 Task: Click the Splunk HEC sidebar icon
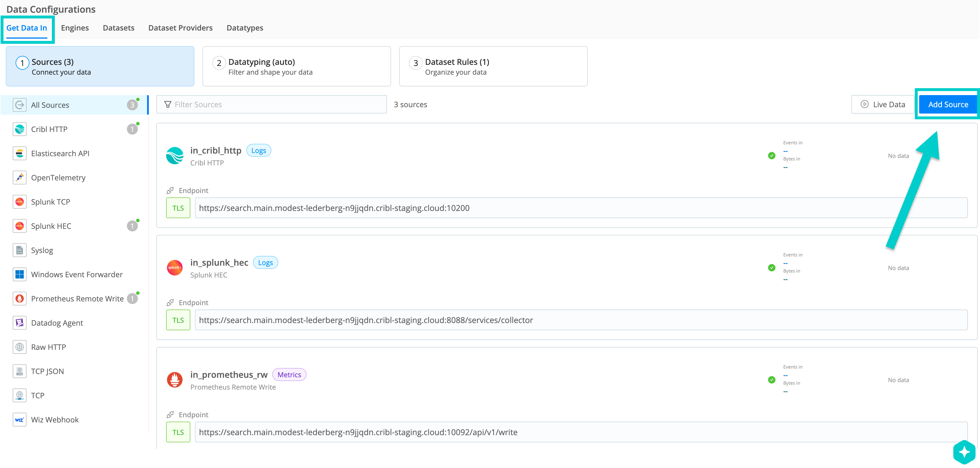(x=19, y=226)
